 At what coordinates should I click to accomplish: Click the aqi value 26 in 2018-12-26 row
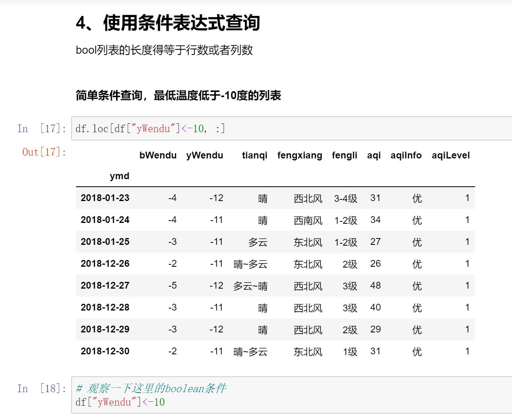pos(376,264)
